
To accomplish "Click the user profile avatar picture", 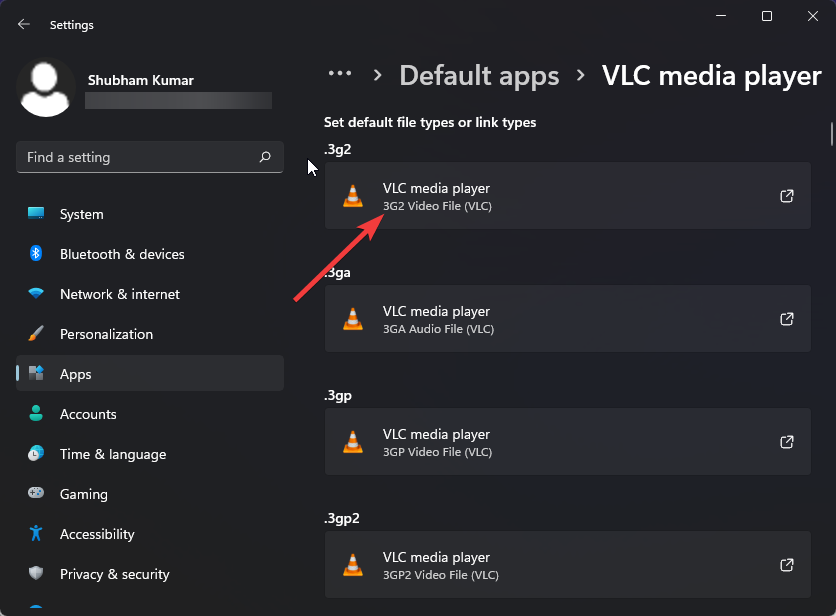I will tap(45, 89).
